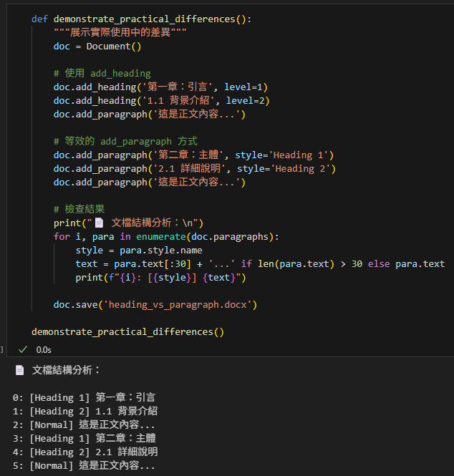454x476 pixels.
Task: Click the docstring 展示實際使用中的差異
Action: (x=120, y=32)
